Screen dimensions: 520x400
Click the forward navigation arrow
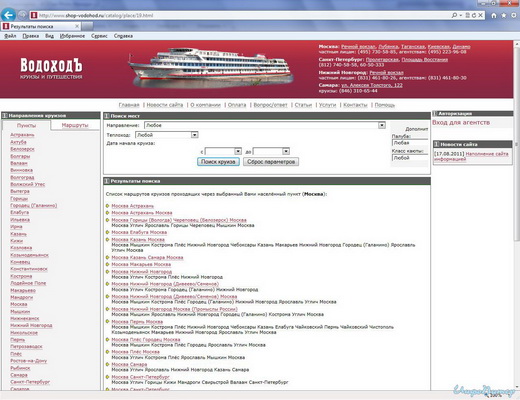[x=22, y=15]
